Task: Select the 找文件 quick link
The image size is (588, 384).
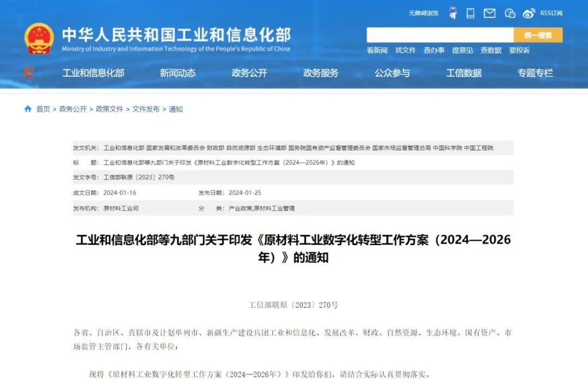Action: [x=406, y=50]
